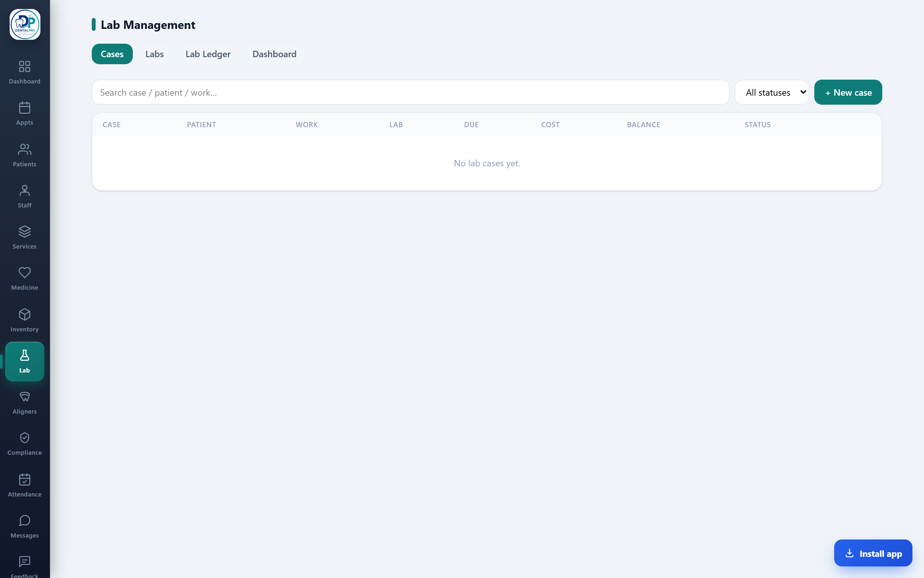924x578 pixels.
Task: Click the Lab Management page title
Action: [x=148, y=25]
